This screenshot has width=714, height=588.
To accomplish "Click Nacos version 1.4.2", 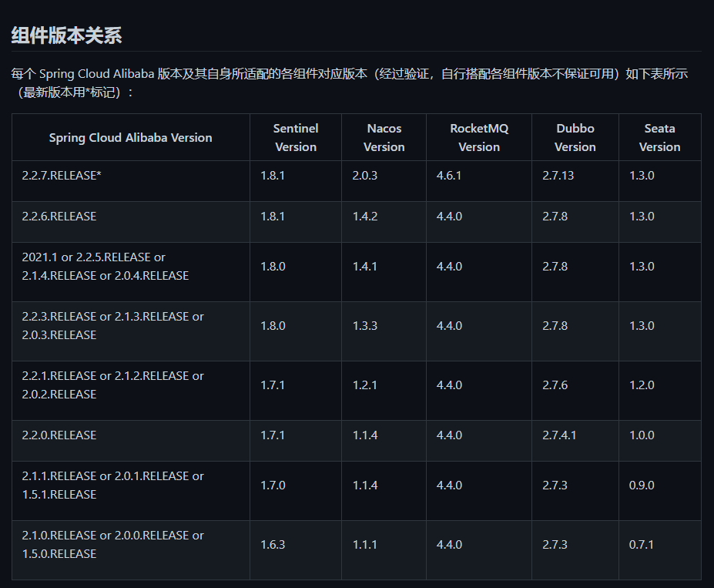I will [x=365, y=217].
